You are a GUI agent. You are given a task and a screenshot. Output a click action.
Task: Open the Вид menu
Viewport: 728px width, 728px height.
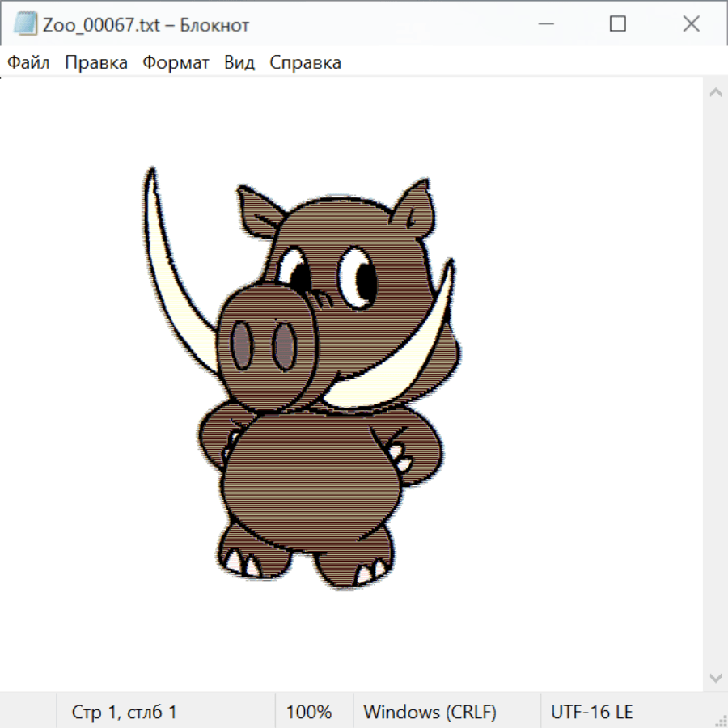click(239, 62)
